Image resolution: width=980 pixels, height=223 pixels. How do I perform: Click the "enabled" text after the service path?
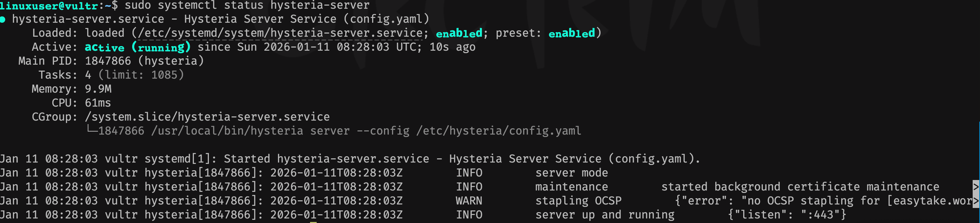(459, 34)
